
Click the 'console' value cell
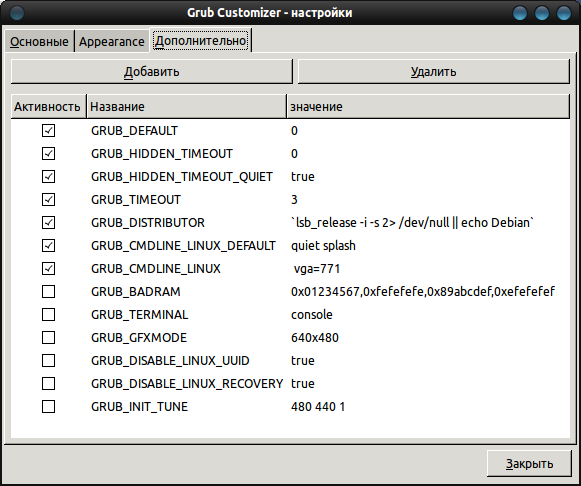coord(312,315)
